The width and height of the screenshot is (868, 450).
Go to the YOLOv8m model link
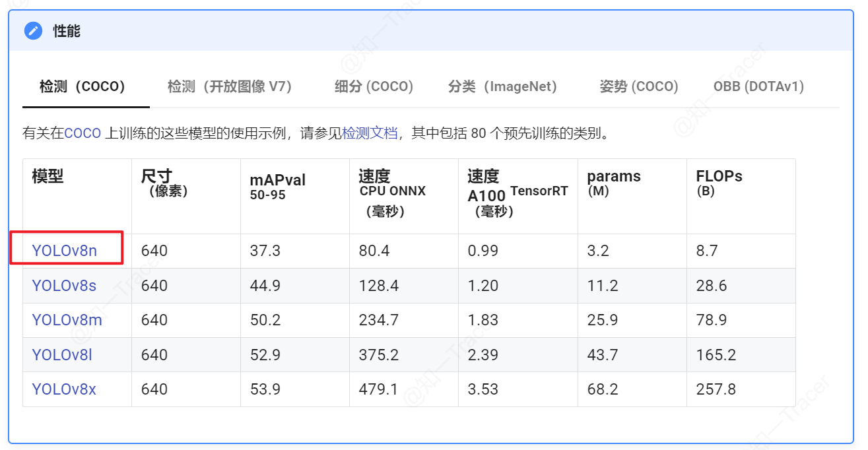67,320
